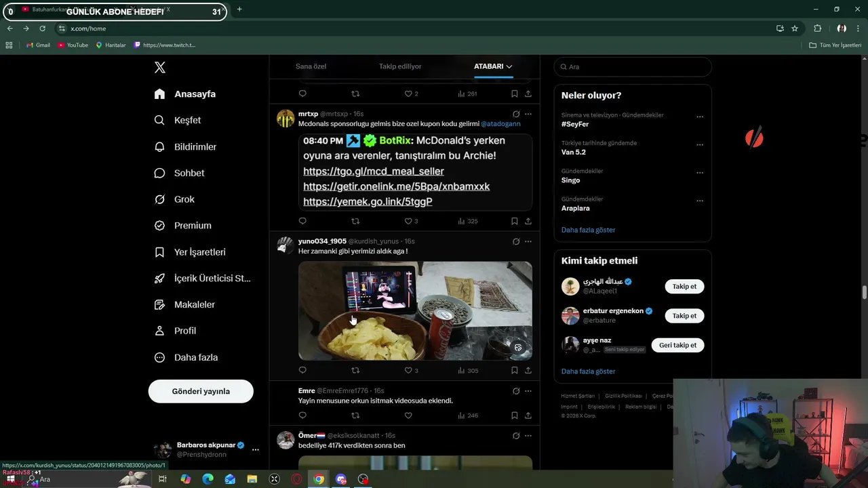868x488 pixels.
Task: Open Gizlilik Politikası footer link
Action: coord(623,396)
